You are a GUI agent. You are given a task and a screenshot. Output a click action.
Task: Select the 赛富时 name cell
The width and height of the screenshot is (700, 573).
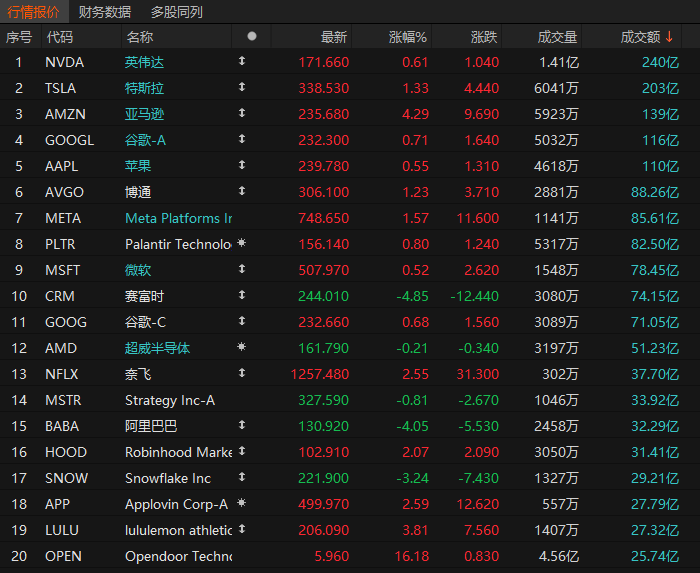click(144, 296)
